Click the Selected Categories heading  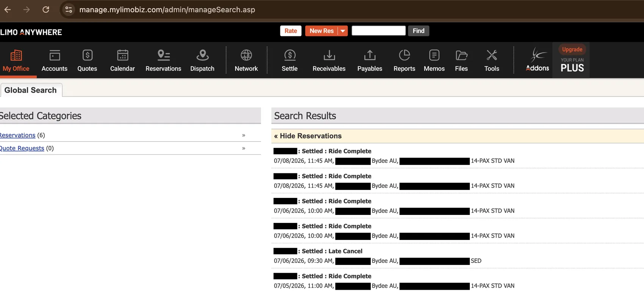click(41, 116)
